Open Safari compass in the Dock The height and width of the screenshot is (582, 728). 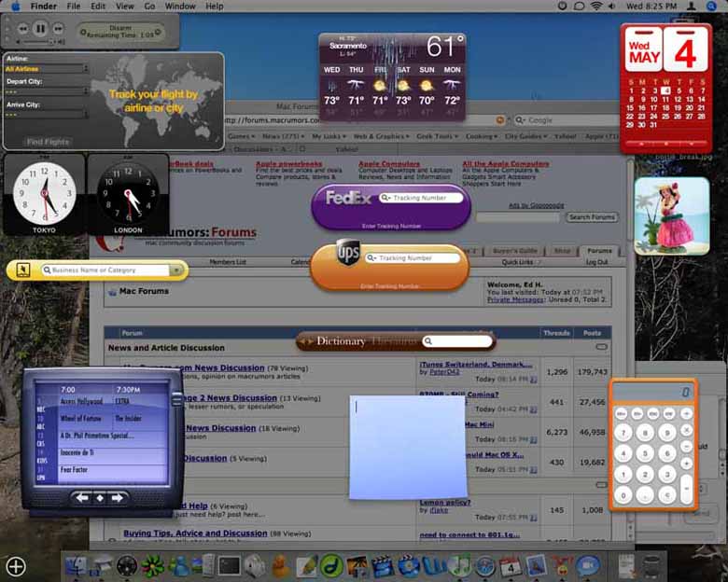pos(485,566)
